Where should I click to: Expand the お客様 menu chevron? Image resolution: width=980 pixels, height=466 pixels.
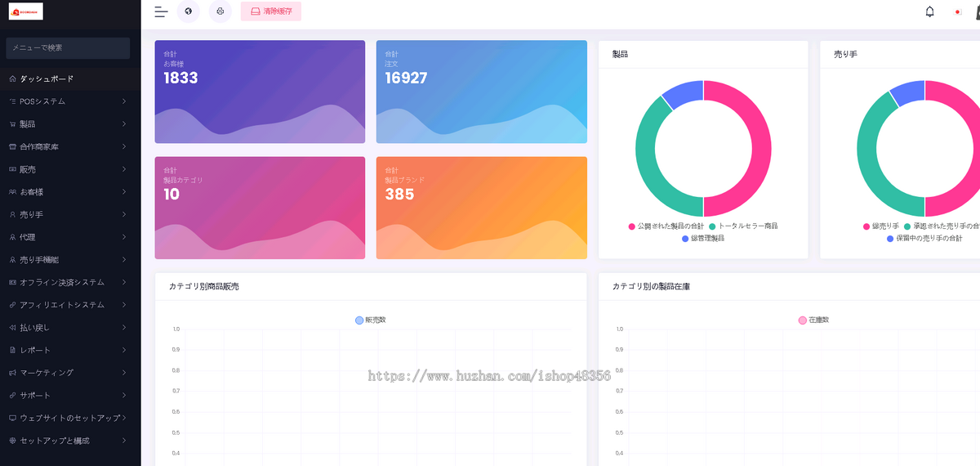[x=123, y=192]
